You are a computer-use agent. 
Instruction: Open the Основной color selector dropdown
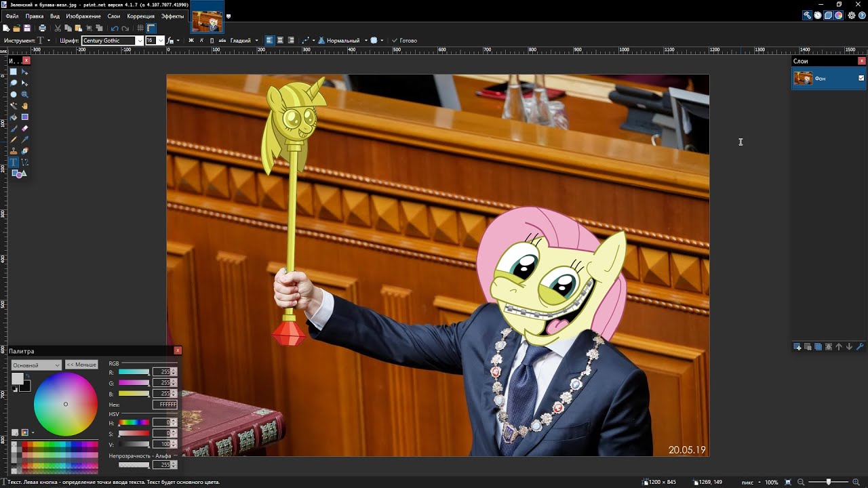36,365
